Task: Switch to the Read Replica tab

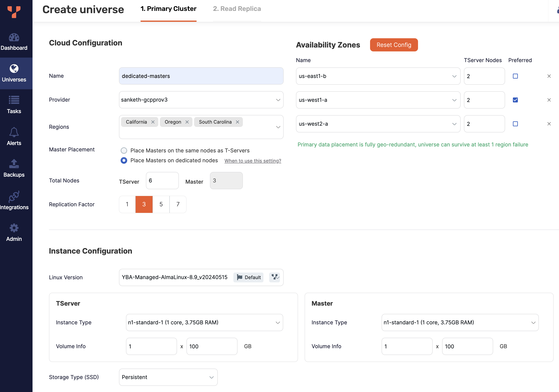Action: [237, 9]
